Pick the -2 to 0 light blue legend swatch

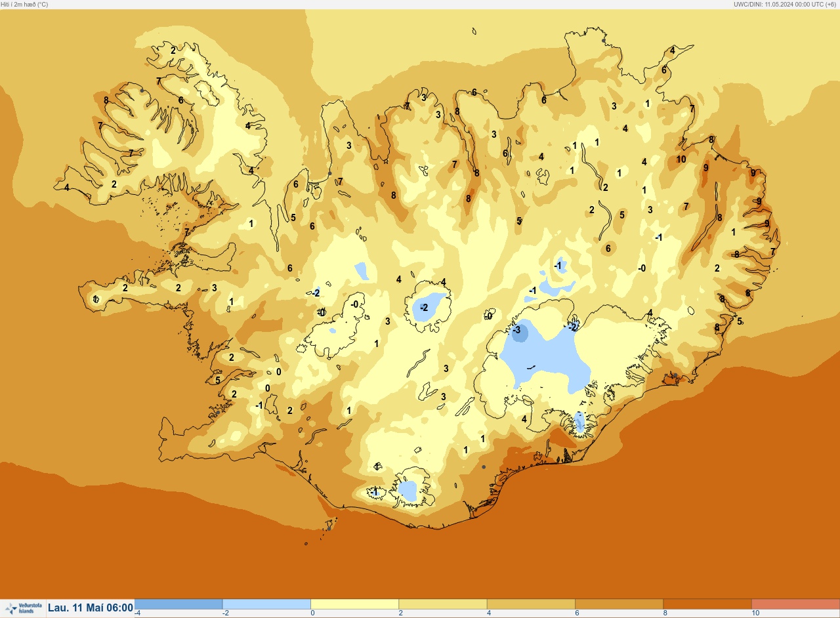click(266, 604)
